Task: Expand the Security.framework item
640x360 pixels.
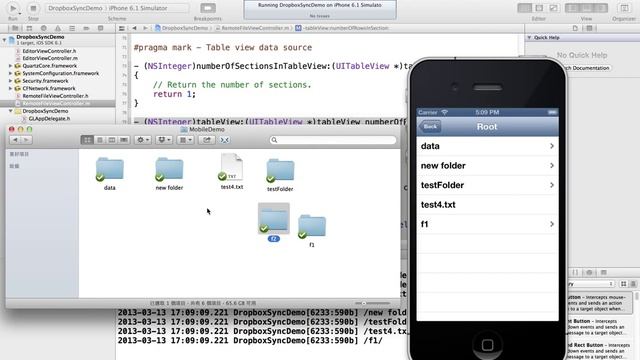Action: 11,81
